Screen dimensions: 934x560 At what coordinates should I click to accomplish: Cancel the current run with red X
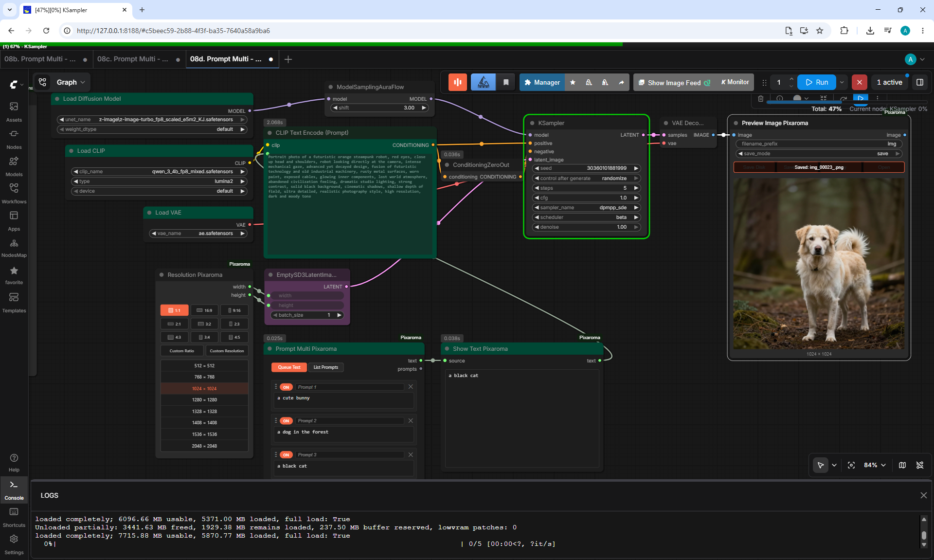tap(860, 82)
